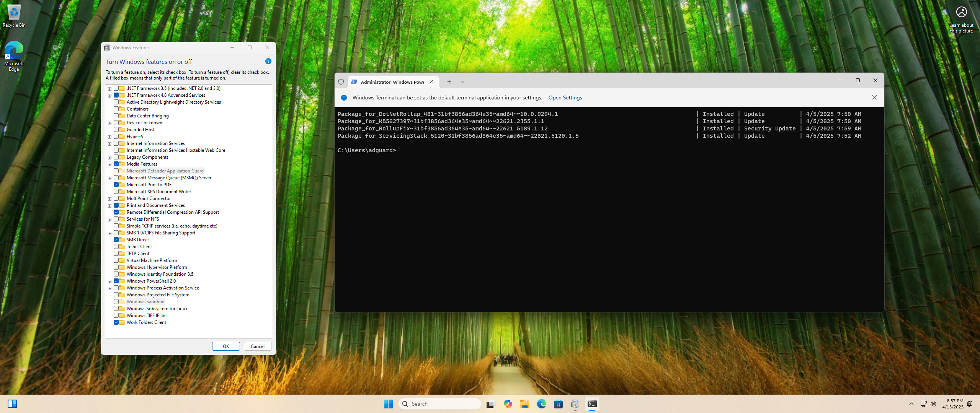Open the Start menu
Viewport: 980px width, 413px height.
(x=388, y=404)
